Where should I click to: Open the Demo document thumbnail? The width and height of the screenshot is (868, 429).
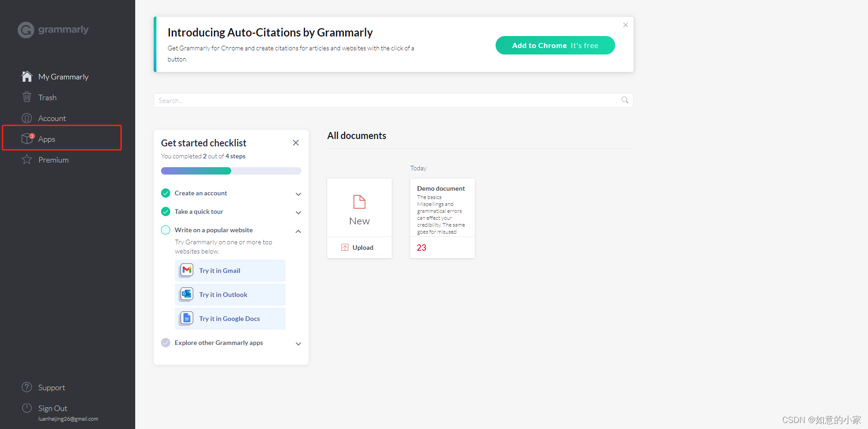[442, 210]
